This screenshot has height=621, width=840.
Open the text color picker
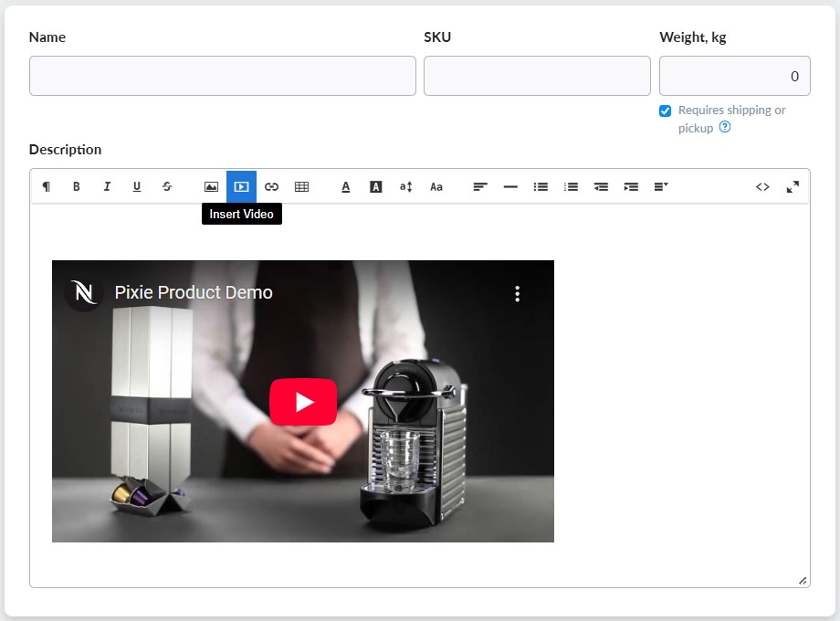click(346, 186)
